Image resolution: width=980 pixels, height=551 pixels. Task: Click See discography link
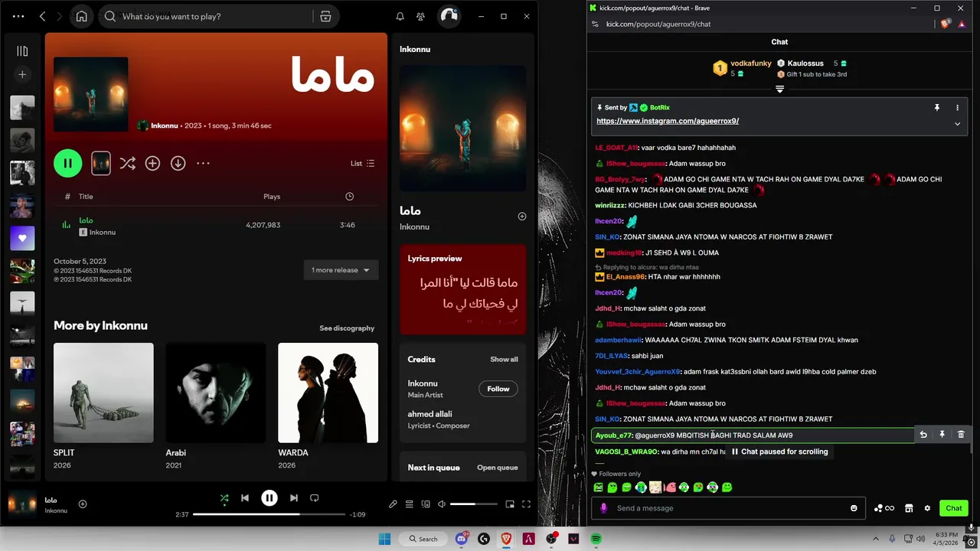347,328
